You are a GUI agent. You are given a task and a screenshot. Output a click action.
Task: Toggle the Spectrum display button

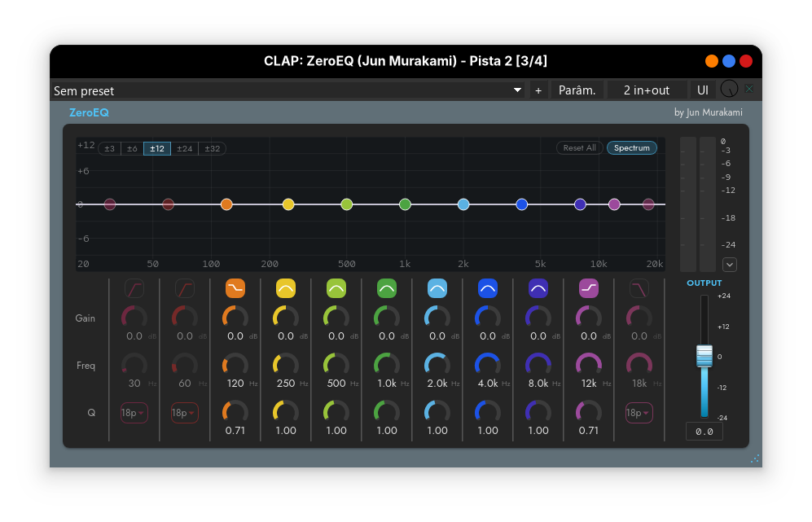[632, 148]
